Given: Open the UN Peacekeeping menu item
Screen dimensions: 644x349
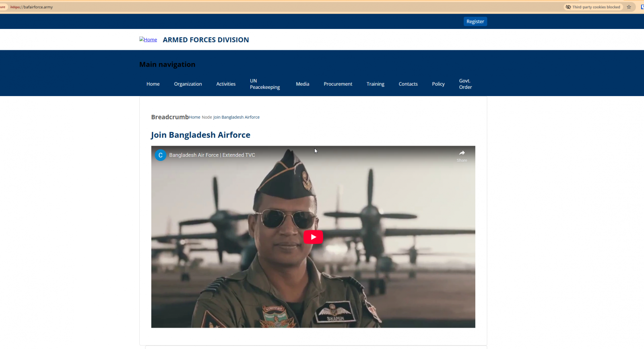Looking at the screenshot, I should click(x=264, y=84).
